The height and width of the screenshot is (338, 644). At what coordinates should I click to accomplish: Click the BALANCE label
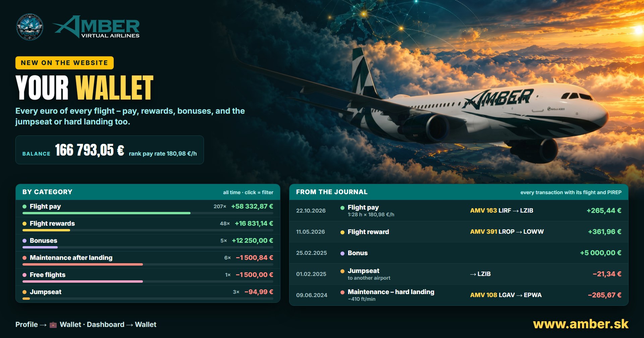pyautogui.click(x=36, y=154)
